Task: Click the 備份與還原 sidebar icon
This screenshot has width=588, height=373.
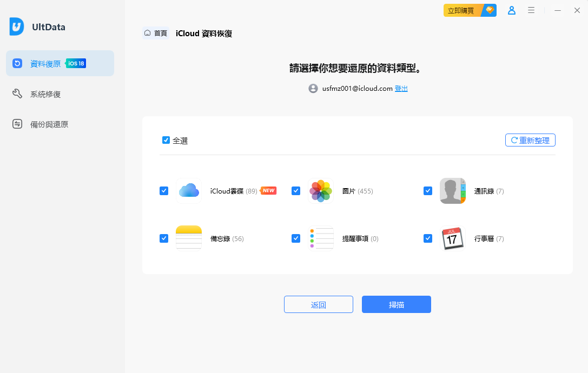Action: click(17, 124)
